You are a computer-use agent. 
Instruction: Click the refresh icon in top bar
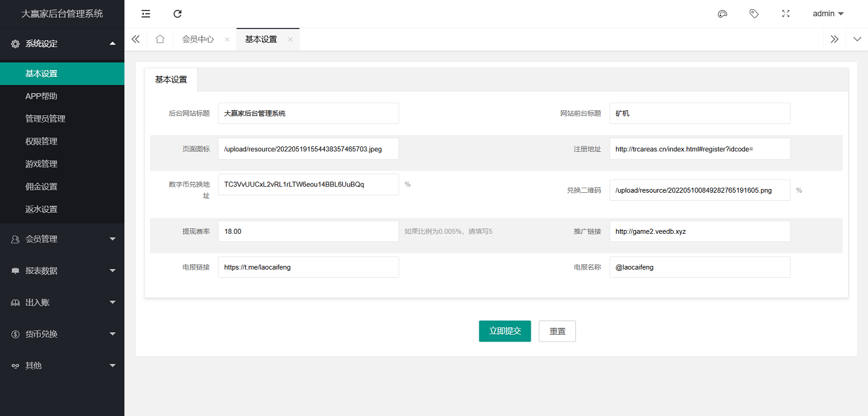177,14
